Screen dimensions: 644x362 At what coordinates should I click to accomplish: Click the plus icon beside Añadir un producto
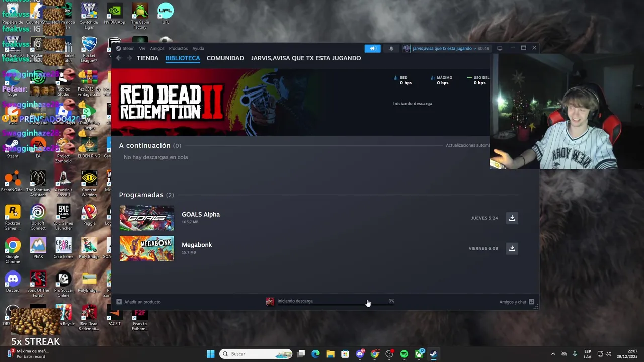[x=119, y=302]
